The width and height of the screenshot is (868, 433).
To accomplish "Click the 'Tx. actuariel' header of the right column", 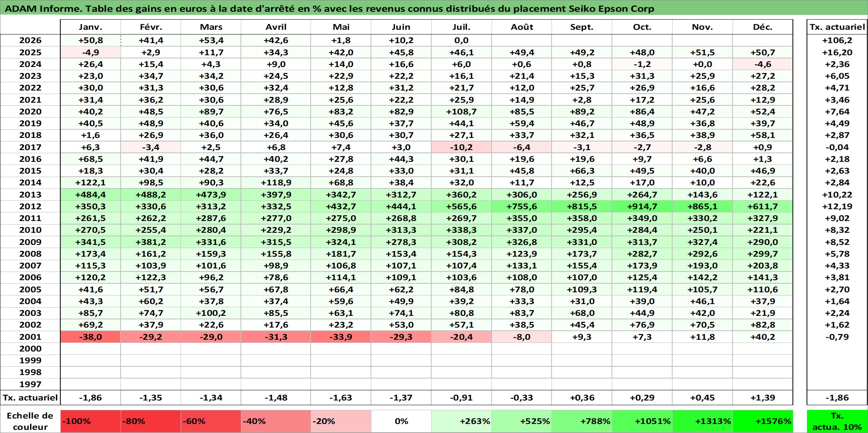I will tap(837, 27).
